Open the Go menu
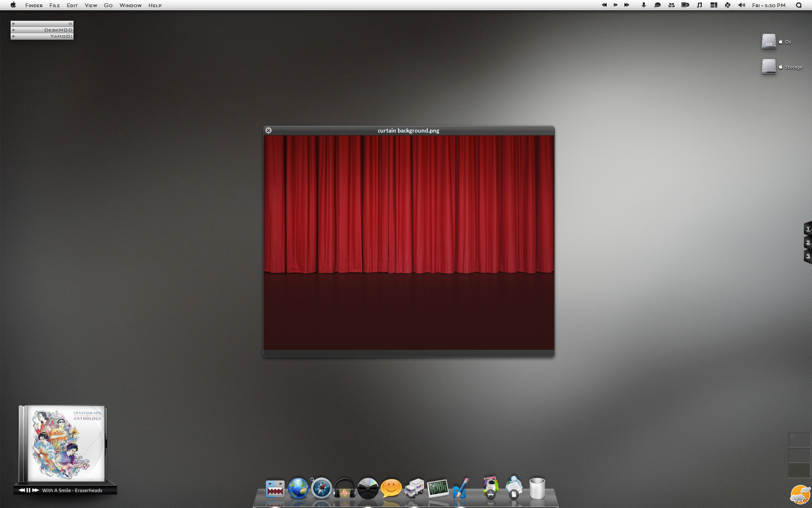 point(108,5)
